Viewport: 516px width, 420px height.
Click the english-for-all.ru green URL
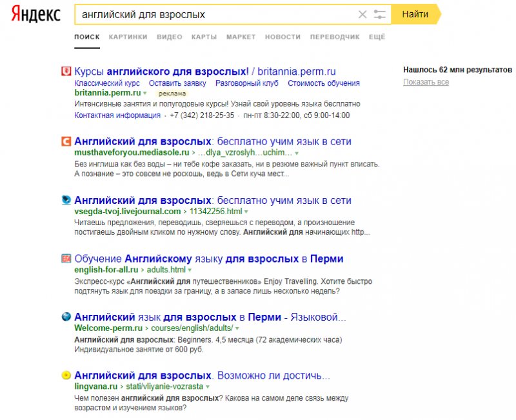click(x=106, y=270)
